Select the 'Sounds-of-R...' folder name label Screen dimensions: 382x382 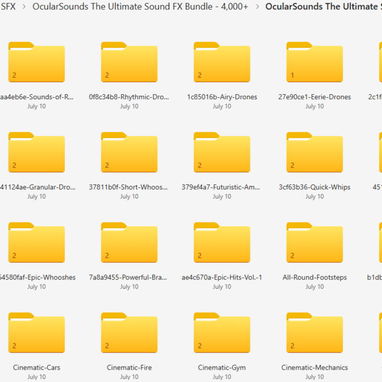(x=36, y=97)
